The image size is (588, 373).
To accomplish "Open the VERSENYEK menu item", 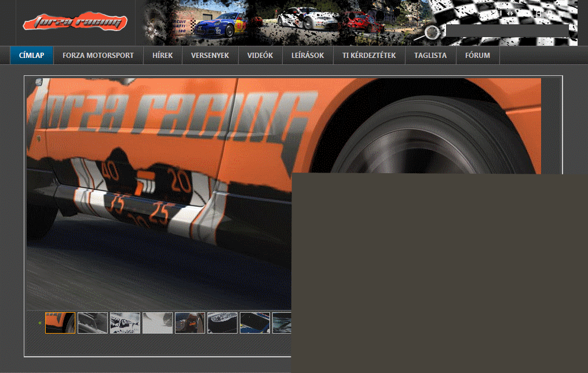I will click(210, 56).
